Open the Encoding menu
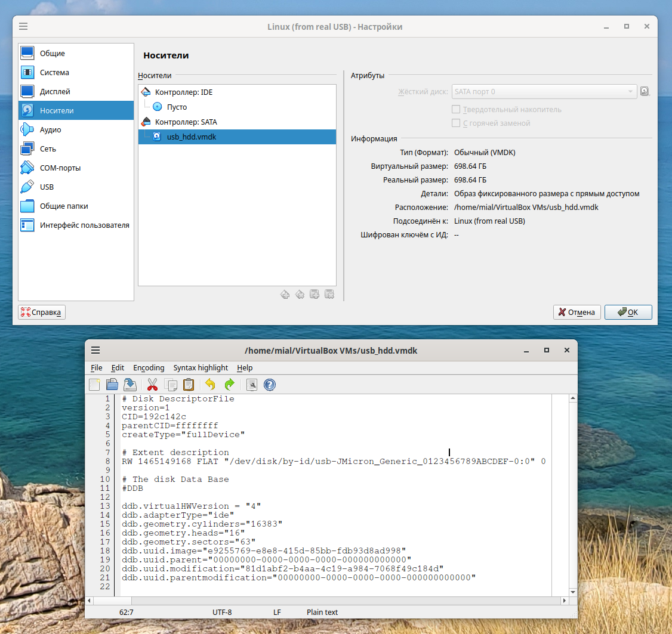This screenshot has width=672, height=634. coord(149,368)
